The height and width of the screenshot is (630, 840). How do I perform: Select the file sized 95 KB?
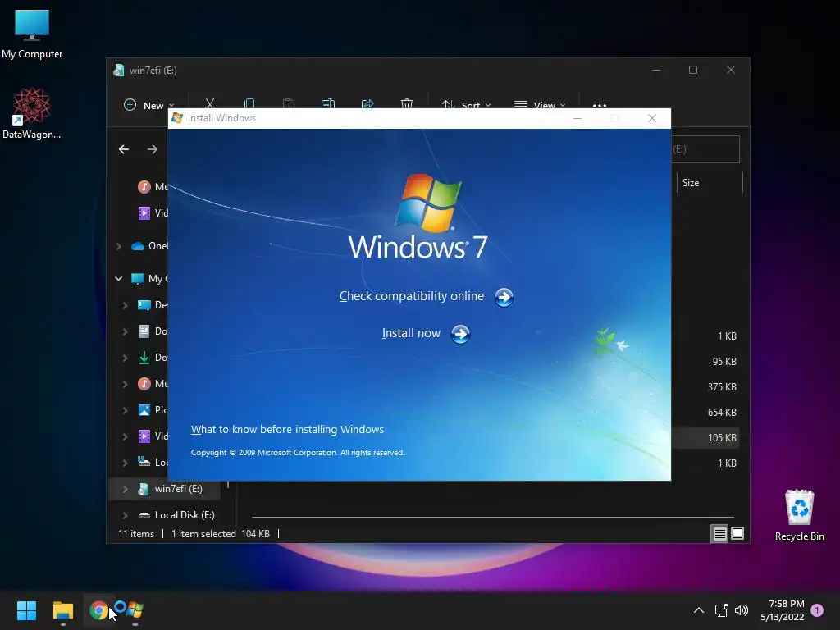pos(724,362)
